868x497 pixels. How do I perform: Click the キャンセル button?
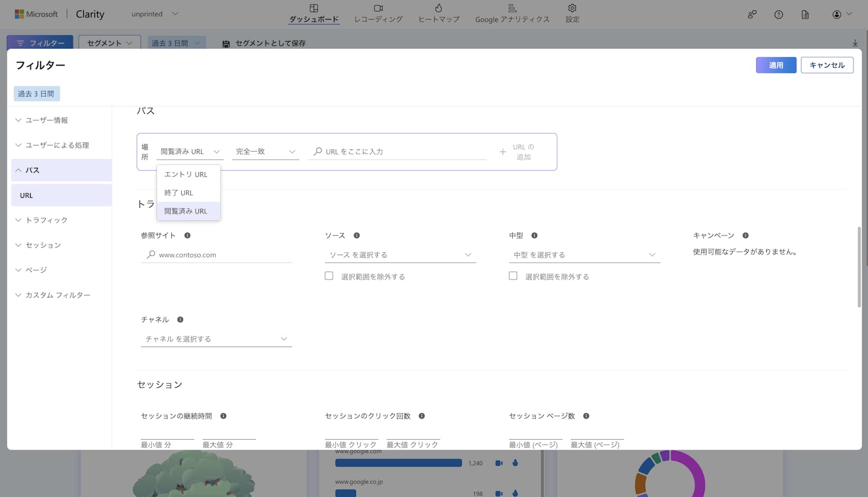[826, 65]
